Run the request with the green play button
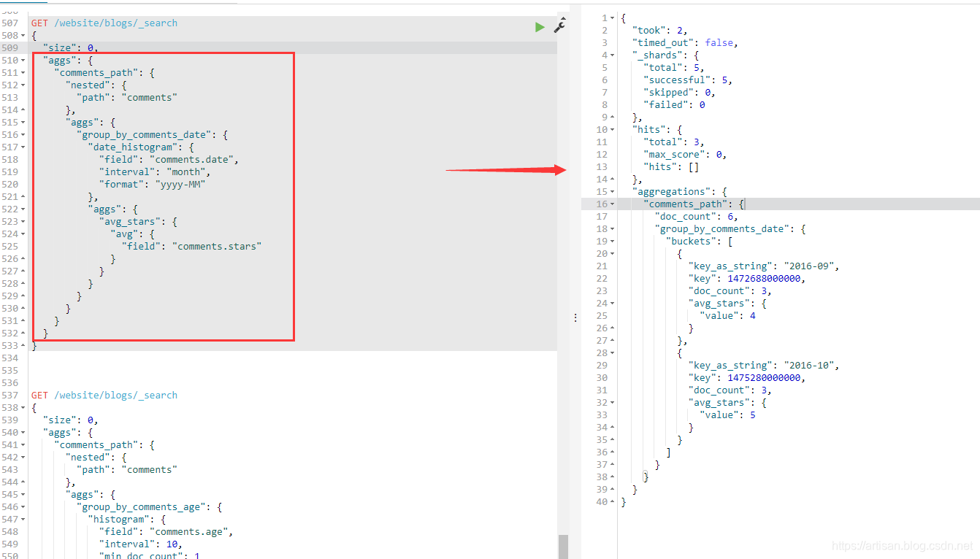This screenshot has width=980, height=559. (x=540, y=27)
